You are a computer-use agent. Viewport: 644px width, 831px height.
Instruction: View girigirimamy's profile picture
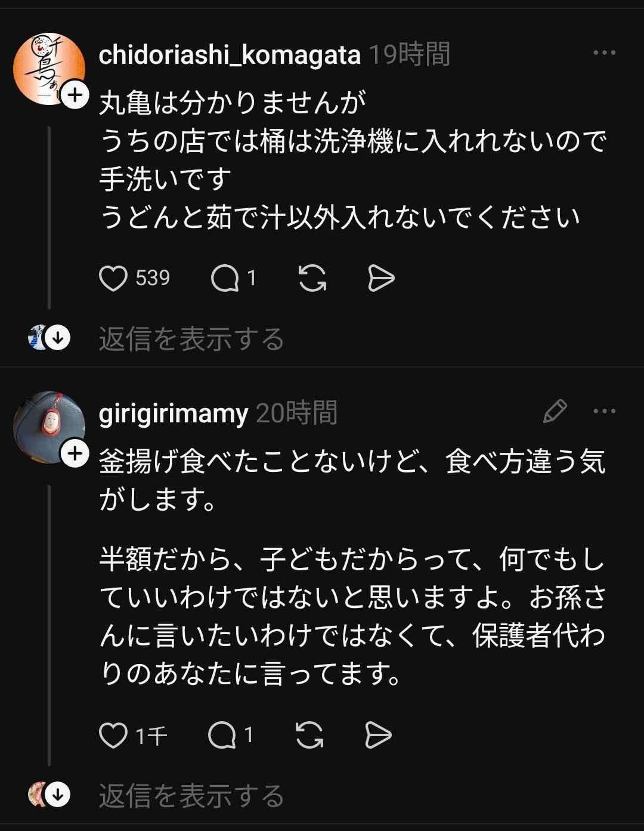[x=48, y=426]
